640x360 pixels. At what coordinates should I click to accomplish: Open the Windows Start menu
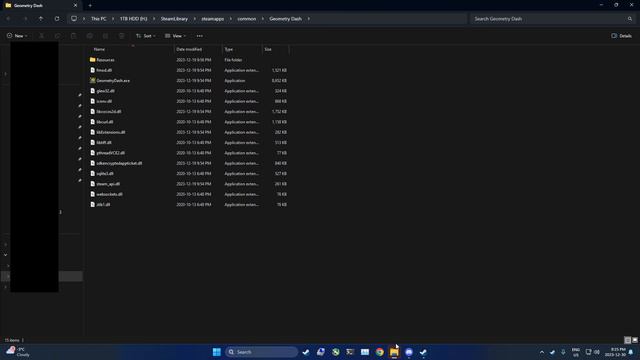click(217, 352)
